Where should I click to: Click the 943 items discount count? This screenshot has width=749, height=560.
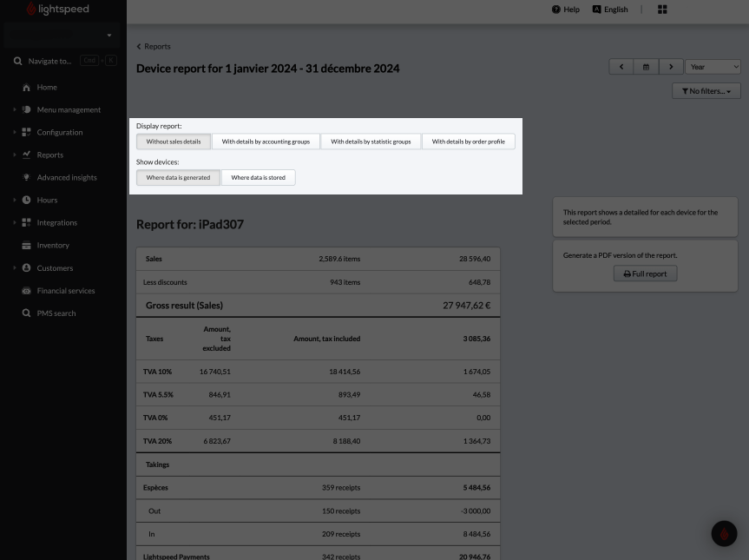coord(345,282)
